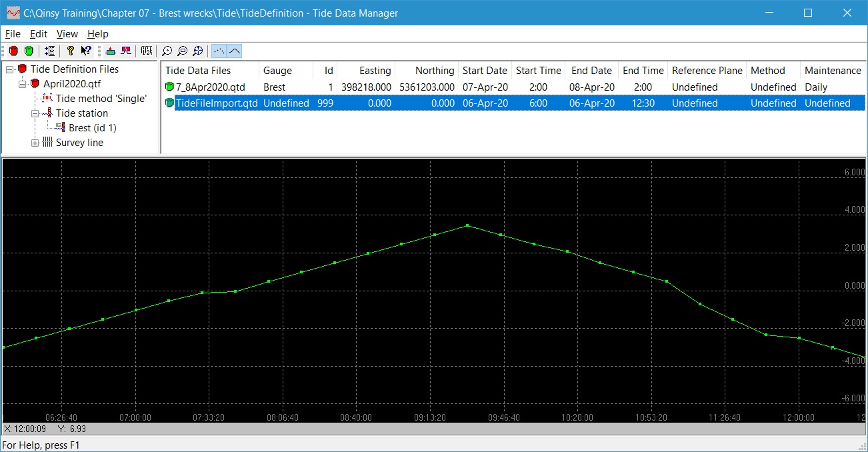Click the Reference Plane column header
Viewport: 868px width, 452px height.
pyautogui.click(x=707, y=71)
